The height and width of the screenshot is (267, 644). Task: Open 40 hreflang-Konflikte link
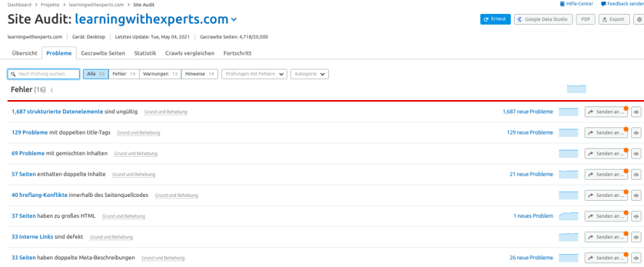40,195
